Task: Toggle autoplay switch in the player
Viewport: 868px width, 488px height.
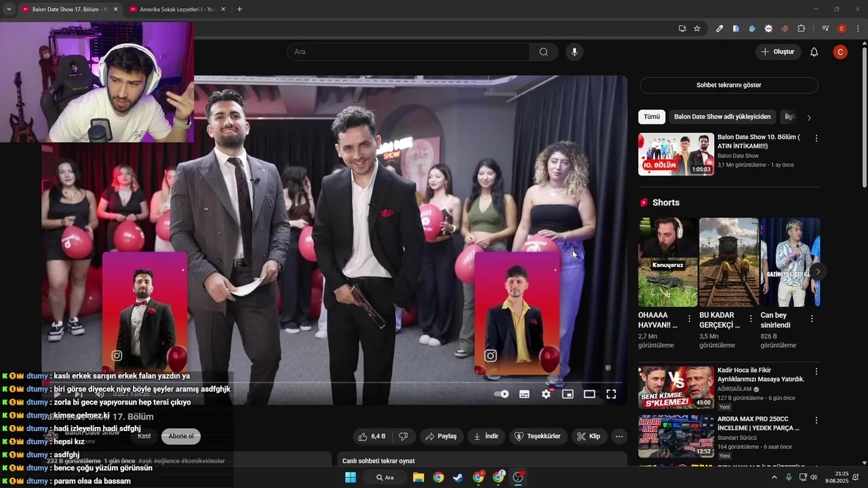Action: pos(502,394)
